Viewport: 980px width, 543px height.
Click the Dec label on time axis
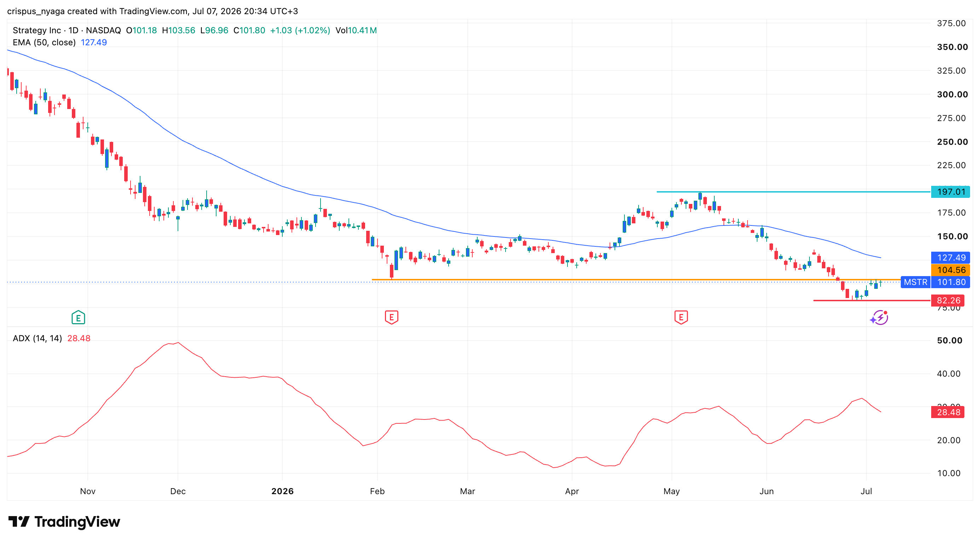(178, 491)
